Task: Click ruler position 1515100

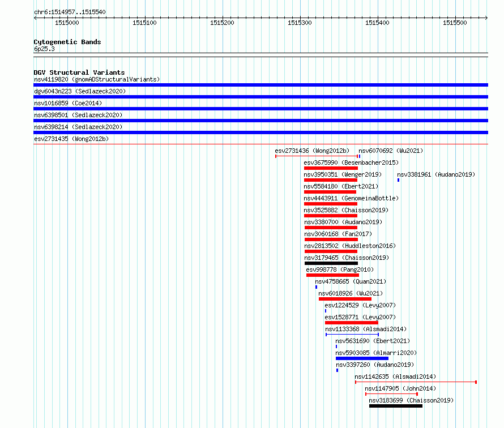Action: click(x=144, y=23)
